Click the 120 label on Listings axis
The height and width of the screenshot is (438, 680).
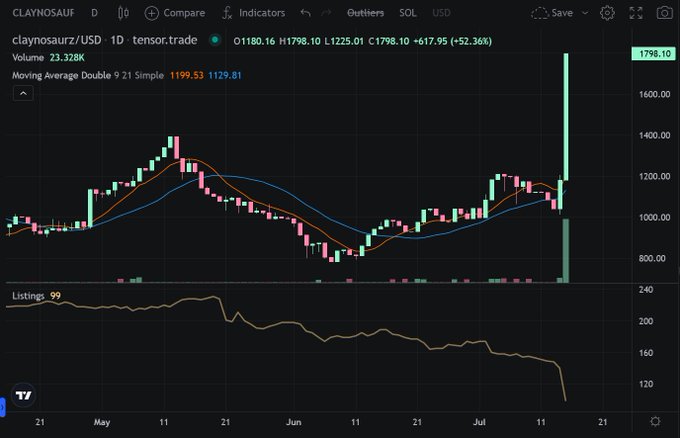point(646,384)
